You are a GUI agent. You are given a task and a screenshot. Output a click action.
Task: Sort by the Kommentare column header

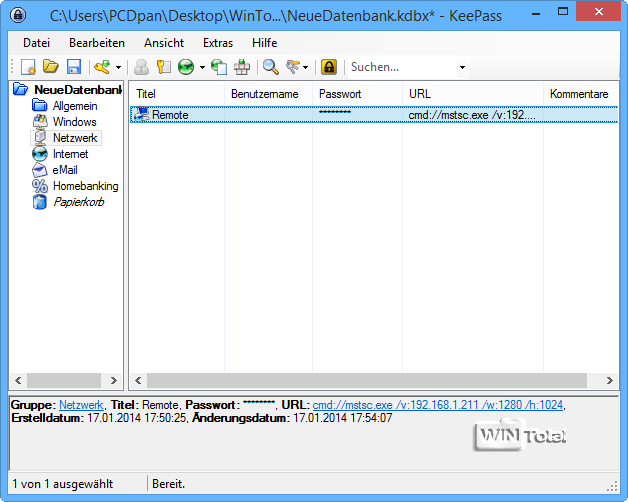pos(581,94)
